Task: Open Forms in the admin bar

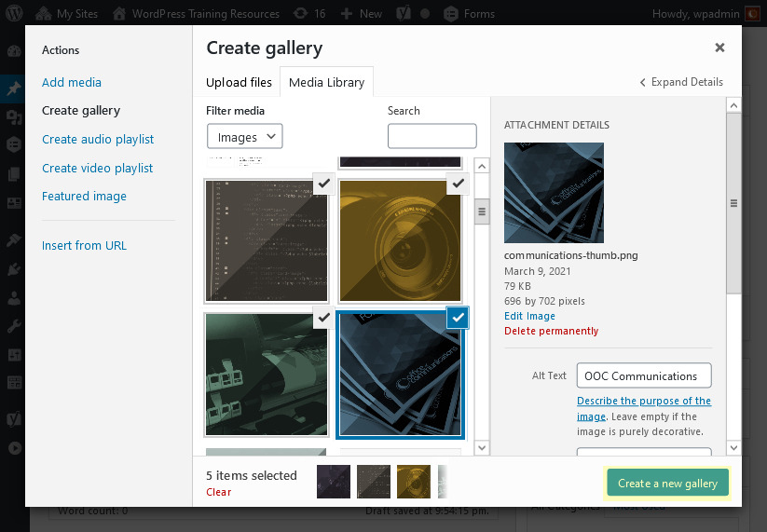Action: [469, 14]
